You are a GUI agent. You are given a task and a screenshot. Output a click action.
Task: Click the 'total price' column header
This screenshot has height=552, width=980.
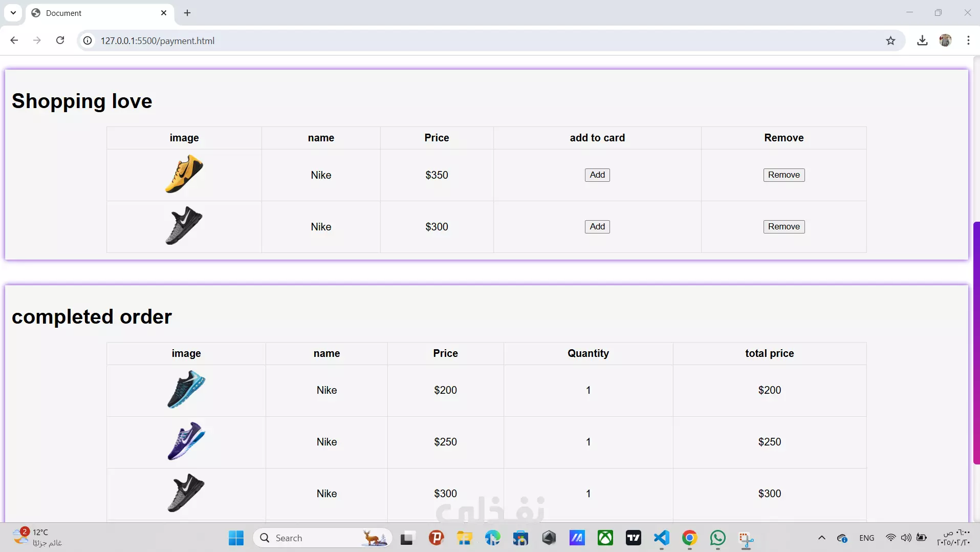(x=769, y=353)
